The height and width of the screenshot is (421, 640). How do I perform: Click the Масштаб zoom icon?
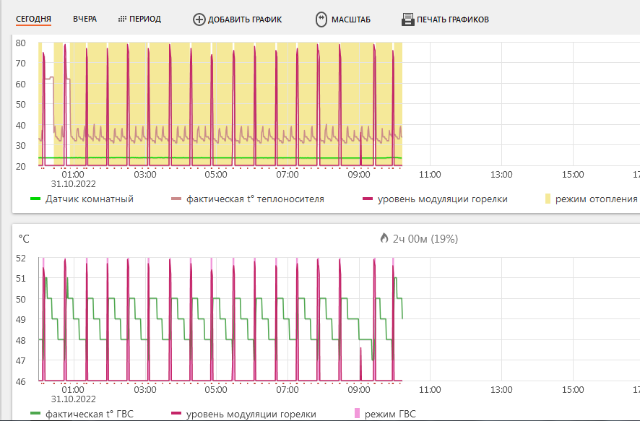tap(321, 19)
